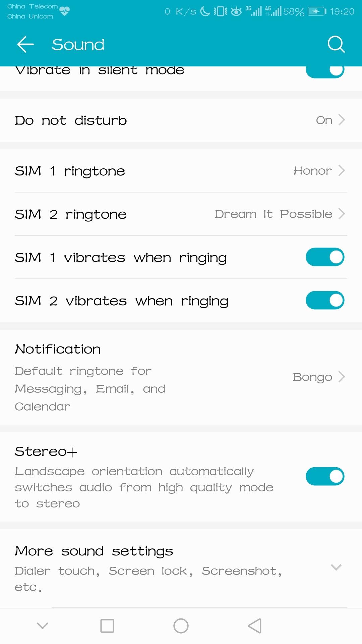Tap the back arrow icon
The image size is (362, 644).
click(x=25, y=44)
